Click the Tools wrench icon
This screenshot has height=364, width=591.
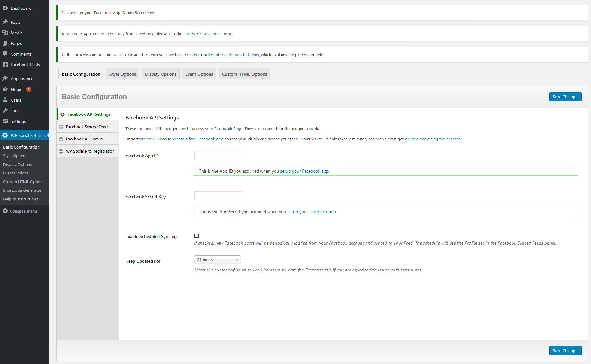(5, 111)
